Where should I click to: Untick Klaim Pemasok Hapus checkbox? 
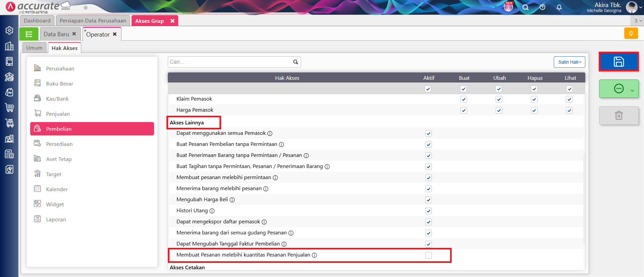(534, 99)
